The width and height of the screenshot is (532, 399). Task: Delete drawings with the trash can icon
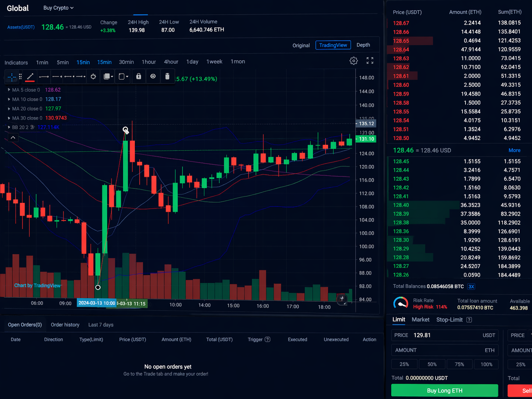tap(167, 76)
